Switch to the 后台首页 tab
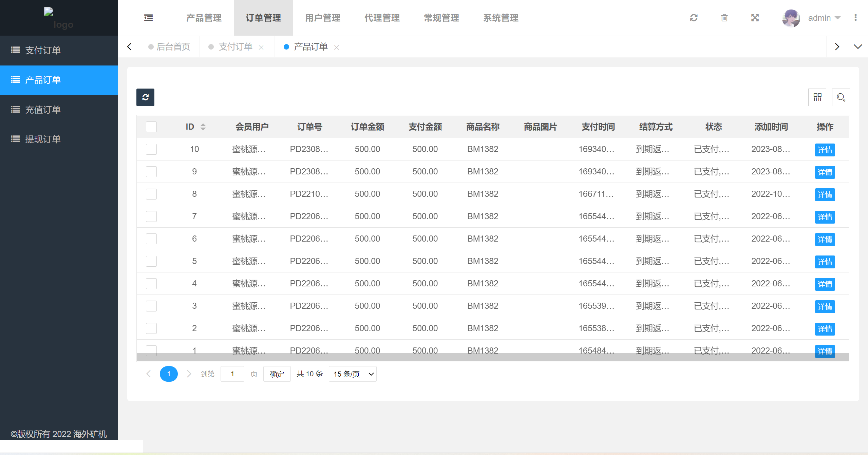This screenshot has height=455, width=868. [170, 47]
